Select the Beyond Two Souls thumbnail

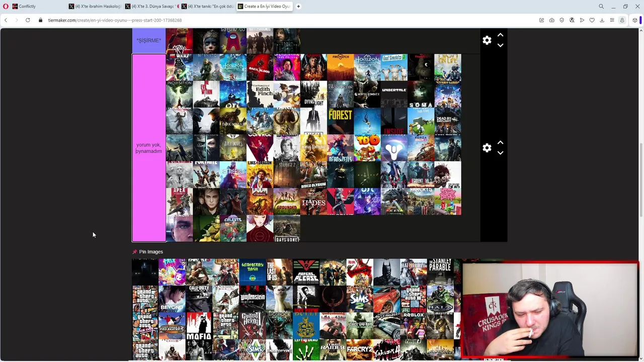(172, 299)
